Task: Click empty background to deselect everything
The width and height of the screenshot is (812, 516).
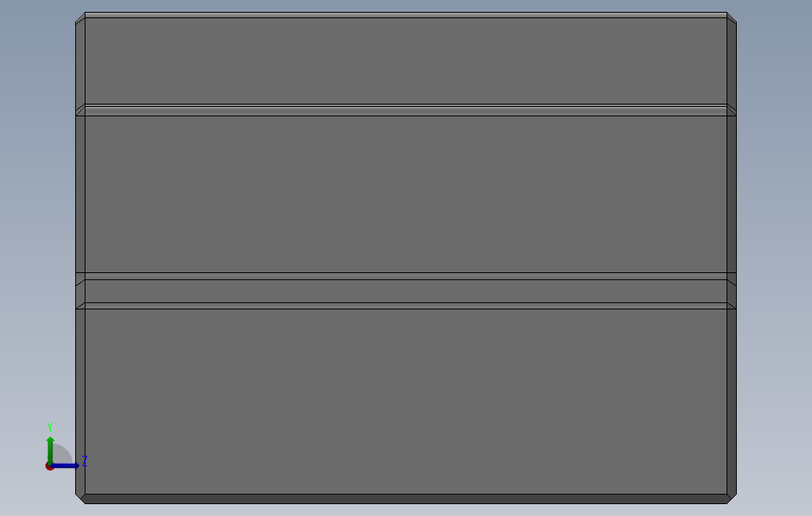Action: click(774, 259)
